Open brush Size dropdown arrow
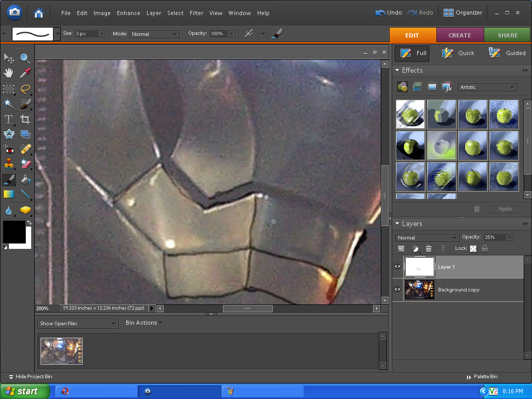The height and width of the screenshot is (399, 532). point(101,34)
